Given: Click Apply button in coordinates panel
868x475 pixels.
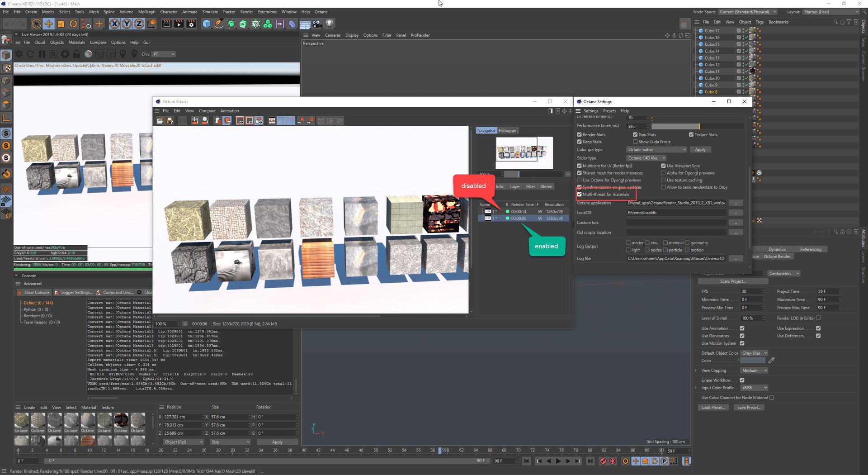Looking at the screenshot, I should 277,442.
